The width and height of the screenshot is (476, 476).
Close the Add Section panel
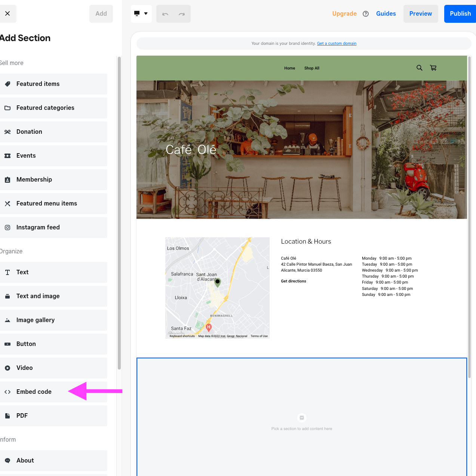coord(7,13)
